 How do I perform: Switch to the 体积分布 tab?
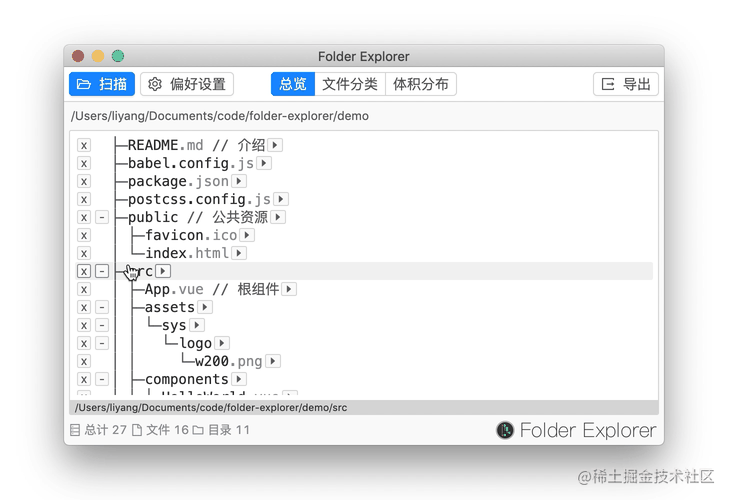click(421, 84)
